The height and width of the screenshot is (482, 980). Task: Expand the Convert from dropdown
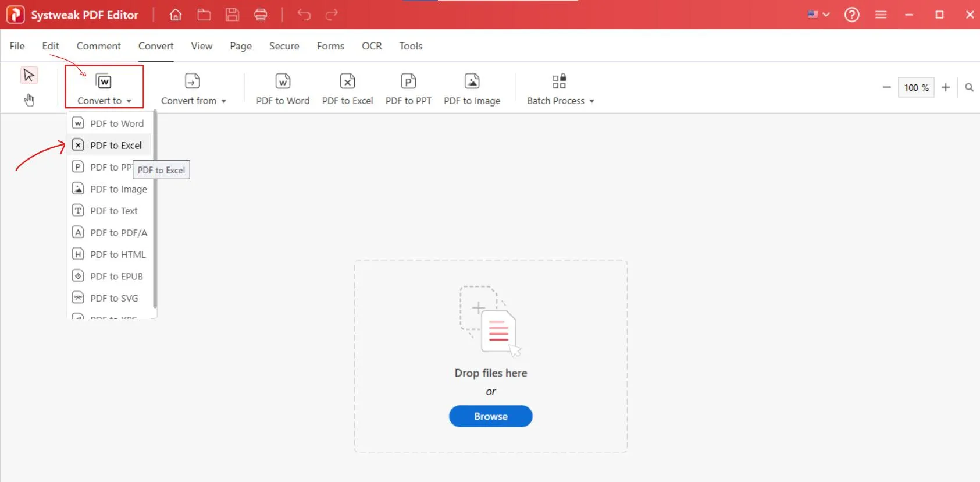click(193, 88)
